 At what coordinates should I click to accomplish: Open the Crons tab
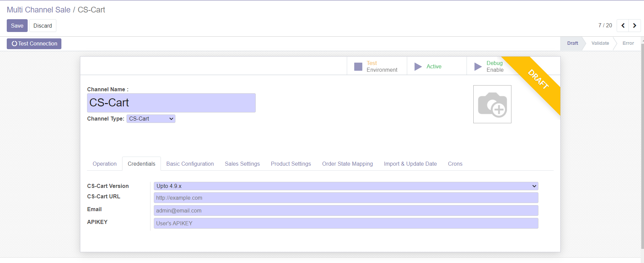[x=455, y=164]
